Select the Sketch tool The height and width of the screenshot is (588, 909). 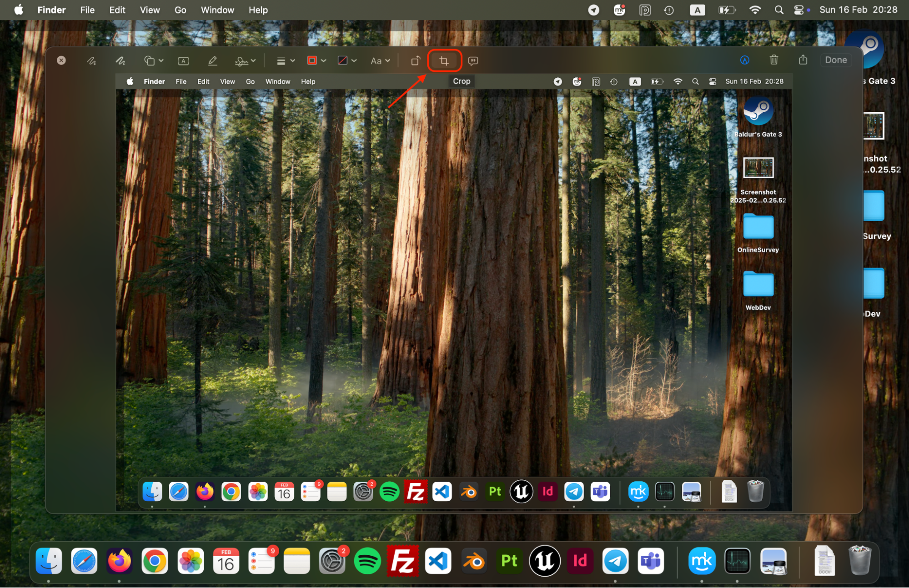(x=91, y=60)
